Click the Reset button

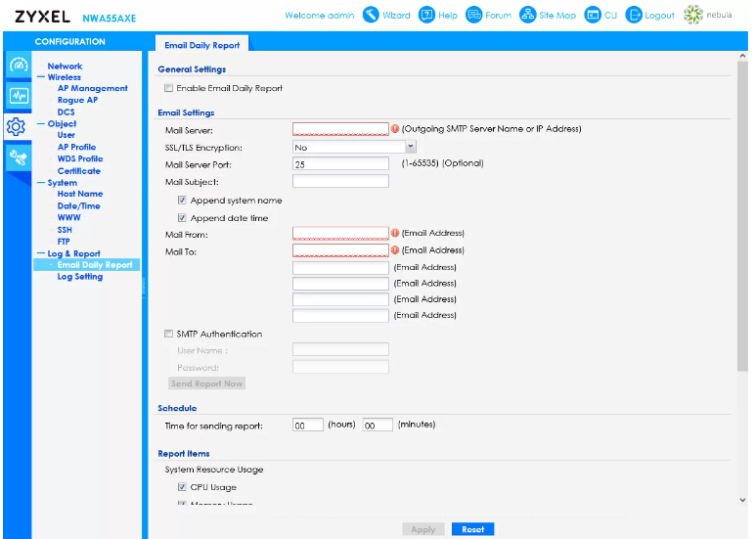tap(472, 529)
